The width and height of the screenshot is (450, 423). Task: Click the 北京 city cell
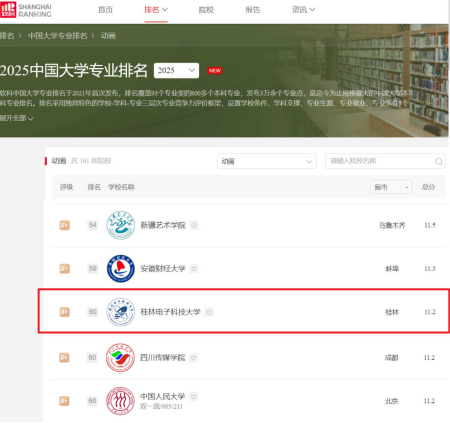point(392,401)
